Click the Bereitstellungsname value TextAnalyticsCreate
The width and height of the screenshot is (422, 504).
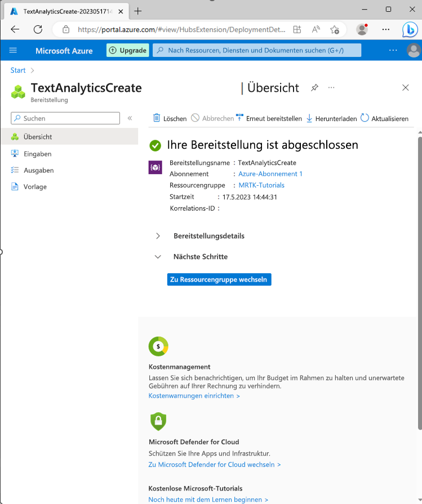pyautogui.click(x=267, y=163)
